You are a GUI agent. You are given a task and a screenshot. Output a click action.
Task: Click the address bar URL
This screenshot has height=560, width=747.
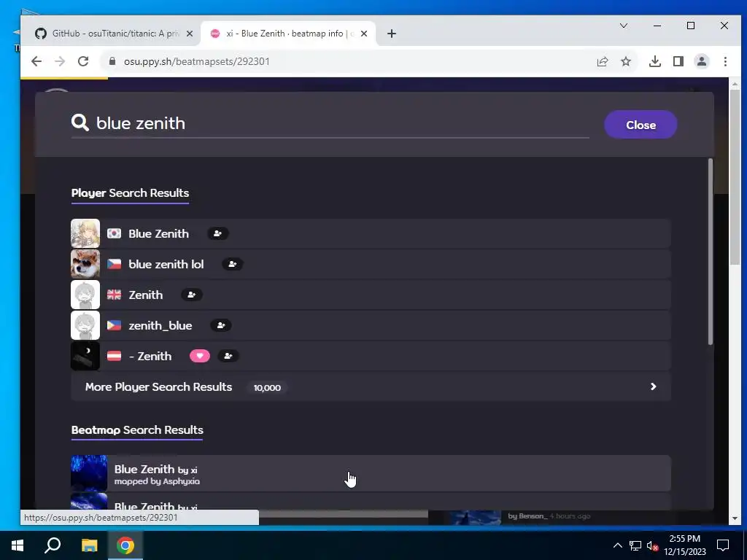pyautogui.click(x=197, y=61)
